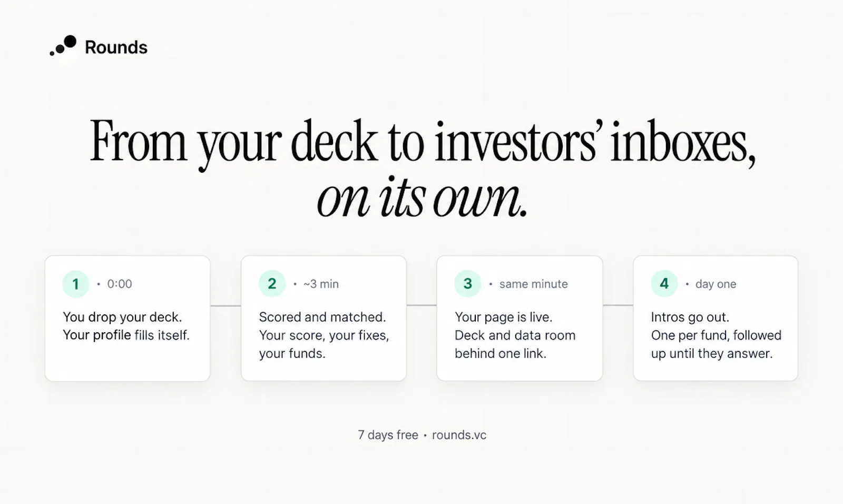Click the 0:00 timestamp label
Viewport: 843px width, 504px height.
point(120,284)
